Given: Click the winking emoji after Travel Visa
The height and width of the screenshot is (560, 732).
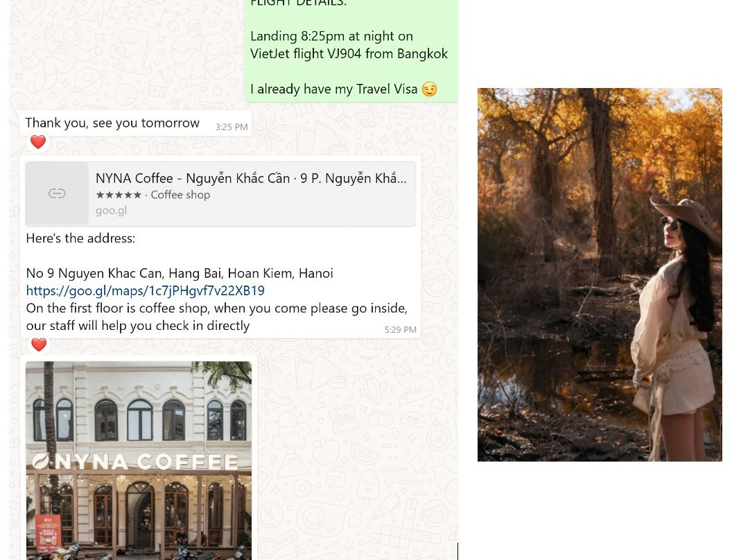Looking at the screenshot, I should [430, 89].
